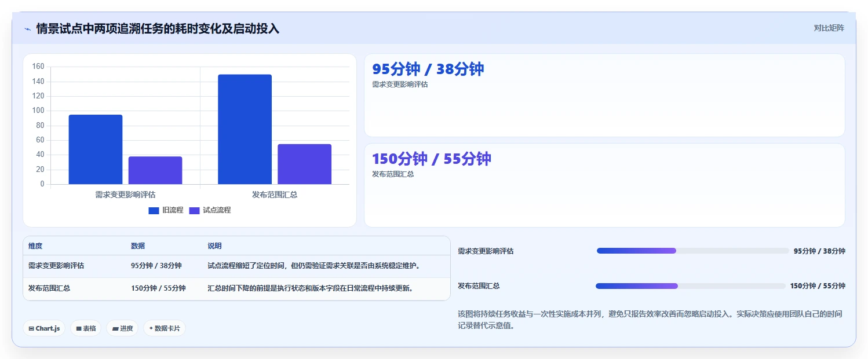
Task: Click the 进度 tag chip
Action: (122, 328)
